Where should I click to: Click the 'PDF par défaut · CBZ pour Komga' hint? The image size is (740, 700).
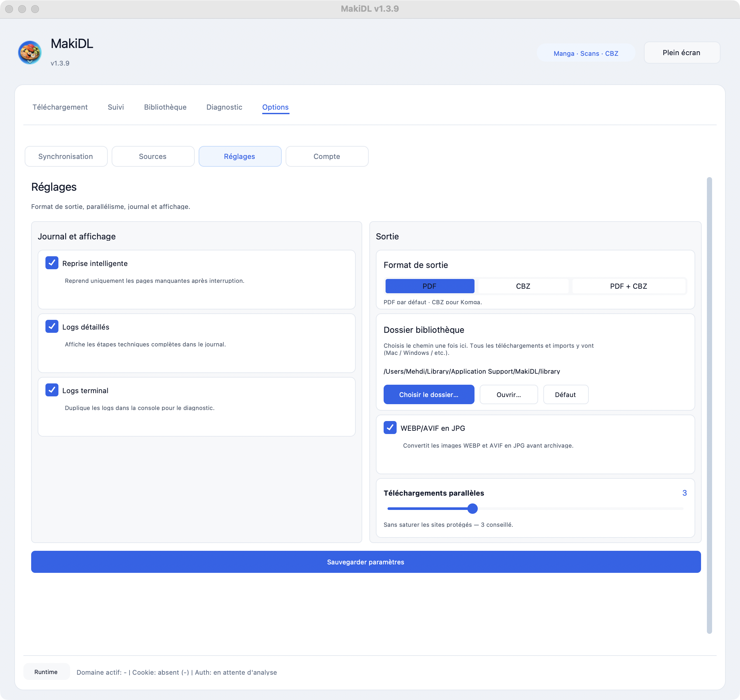(433, 302)
